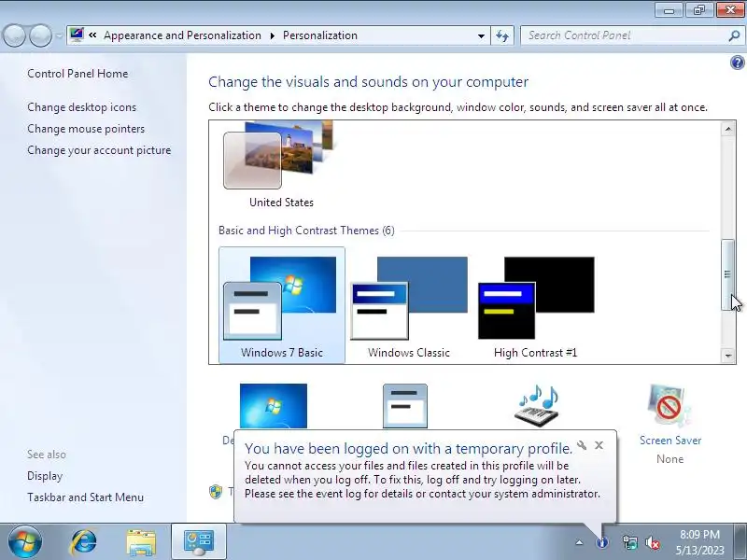747x560 pixels.
Task: Click the Basic and High Contrast Themes heading
Action: click(x=306, y=231)
